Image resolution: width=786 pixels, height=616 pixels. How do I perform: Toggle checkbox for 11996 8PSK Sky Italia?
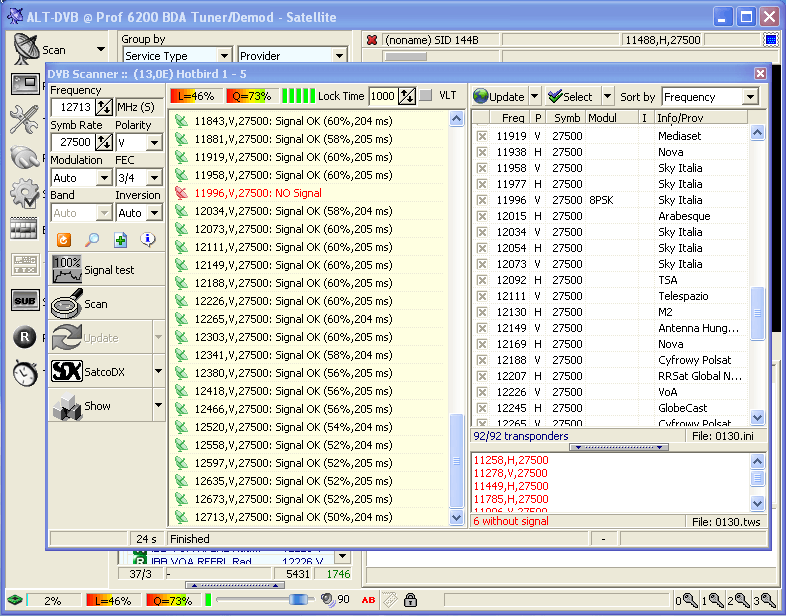(482, 200)
